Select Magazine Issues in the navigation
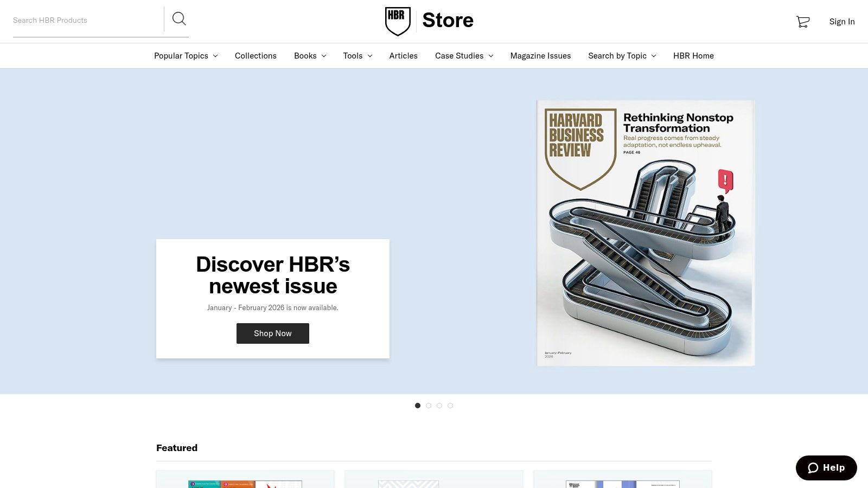Screen dimensions: 868x488 click(540, 55)
